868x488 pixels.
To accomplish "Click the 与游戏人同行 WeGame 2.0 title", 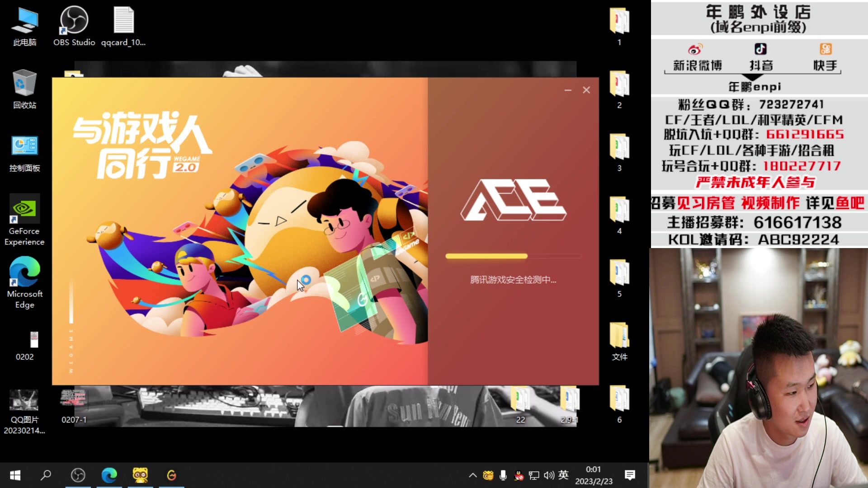I will point(142,145).
